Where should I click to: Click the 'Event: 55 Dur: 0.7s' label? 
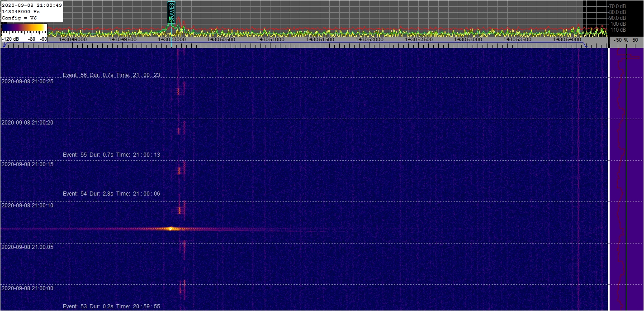[88, 155]
